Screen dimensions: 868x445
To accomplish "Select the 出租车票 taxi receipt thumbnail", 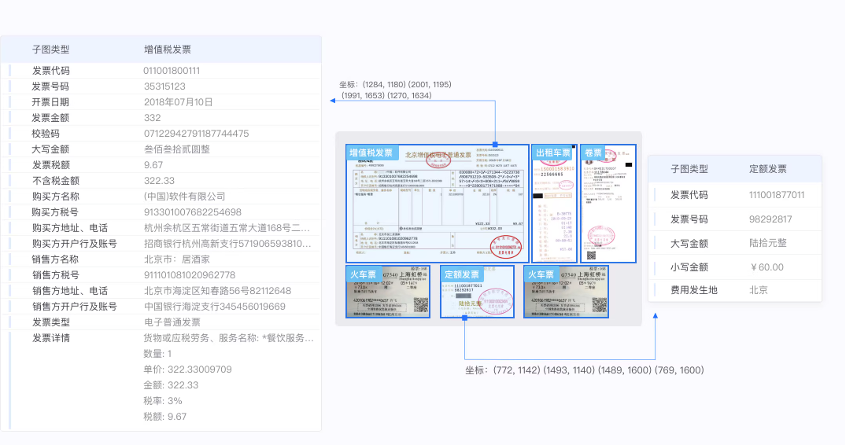I will 554,204.
